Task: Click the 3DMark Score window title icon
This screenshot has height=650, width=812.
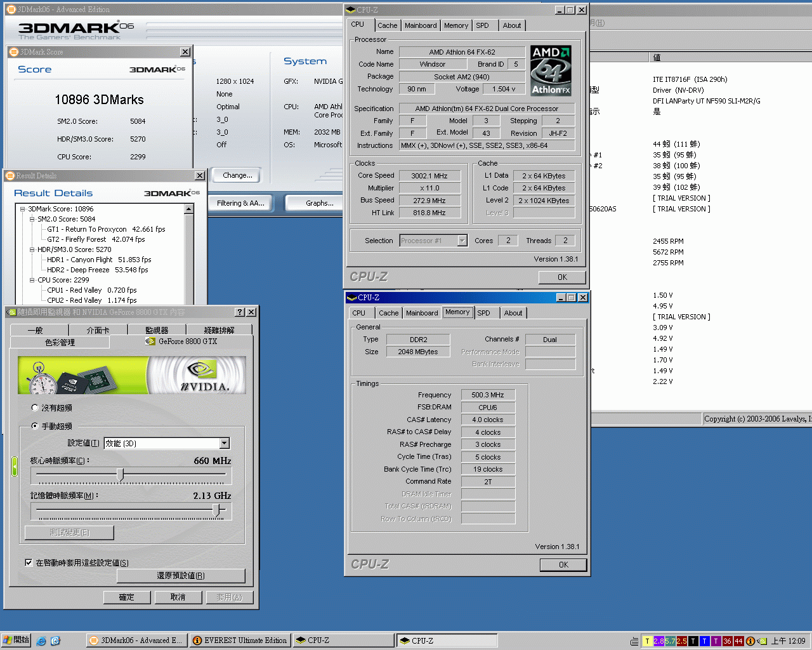Action: point(14,52)
